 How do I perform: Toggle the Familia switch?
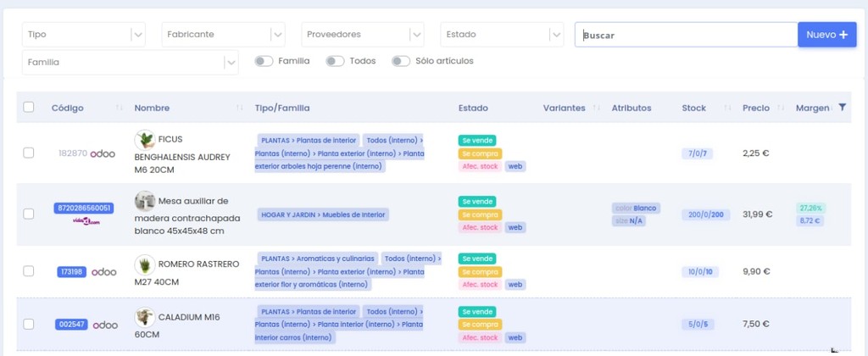pos(264,62)
